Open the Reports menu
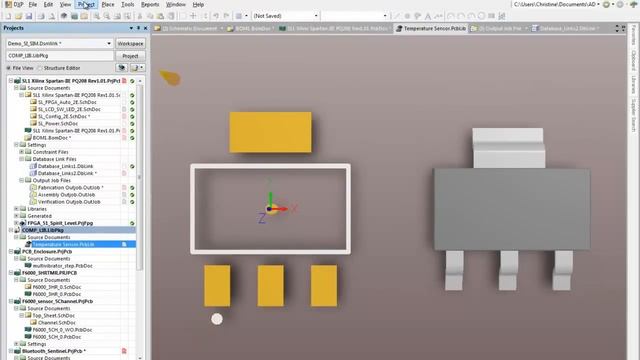Screen dimensions: 640x360 point(150,4)
